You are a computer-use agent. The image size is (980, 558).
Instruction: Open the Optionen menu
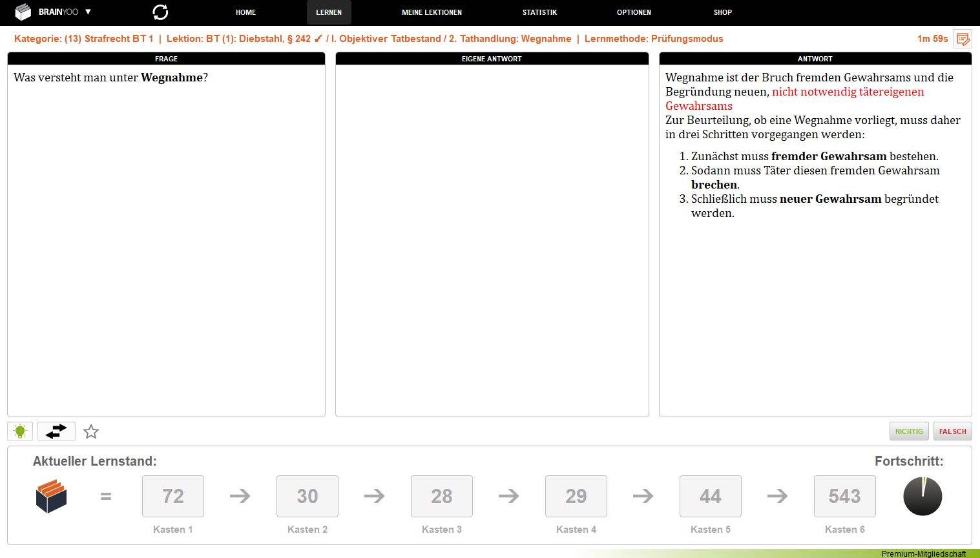[634, 12]
